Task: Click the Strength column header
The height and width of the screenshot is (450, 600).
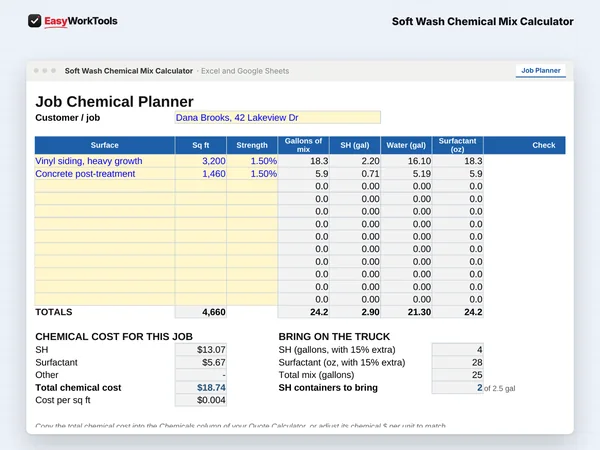Action: tap(252, 145)
